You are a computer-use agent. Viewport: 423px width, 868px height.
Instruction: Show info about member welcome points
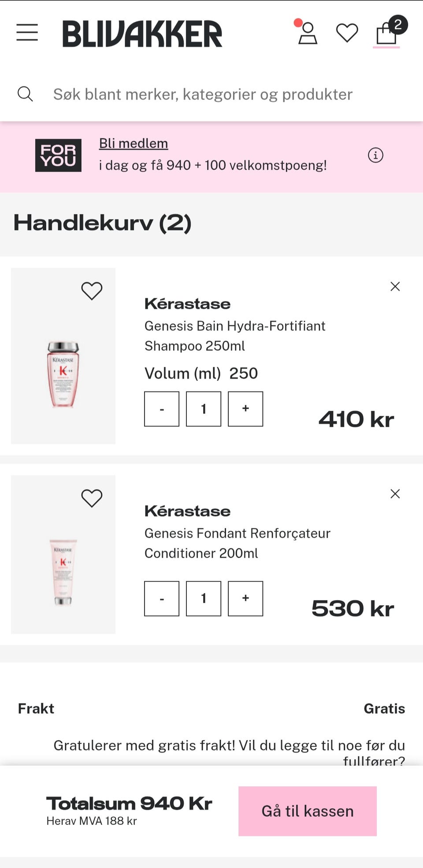click(x=375, y=155)
